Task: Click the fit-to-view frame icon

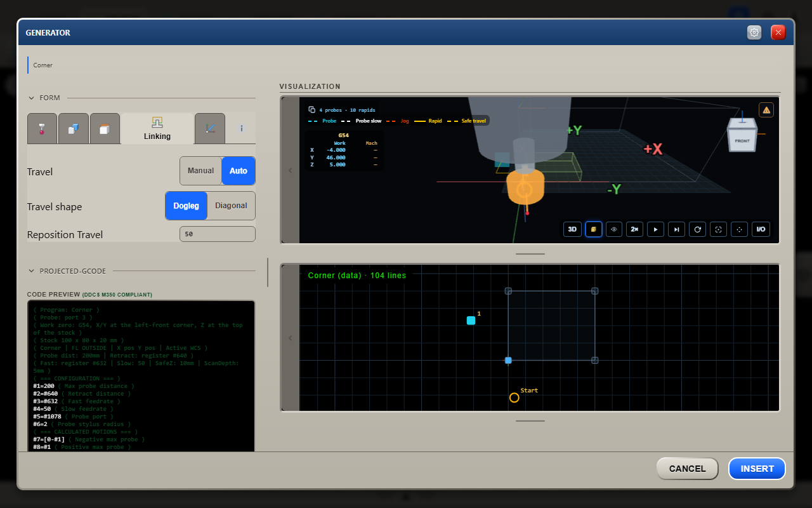Action: pos(718,229)
